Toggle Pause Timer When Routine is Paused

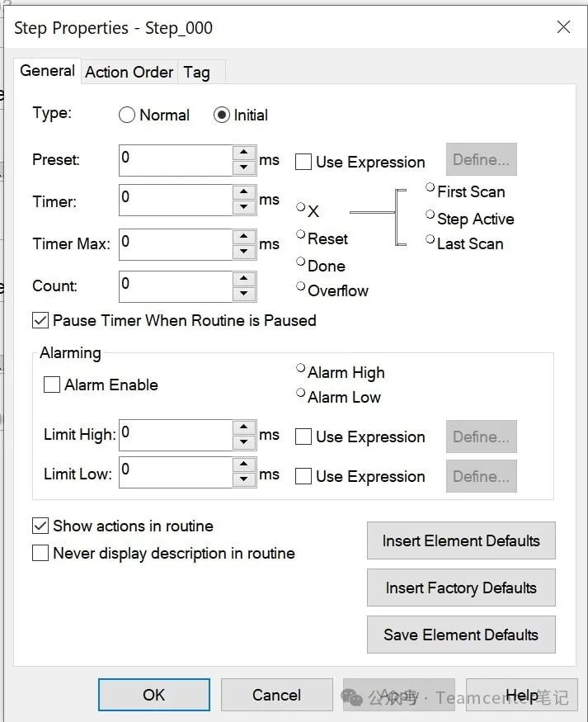(40, 320)
